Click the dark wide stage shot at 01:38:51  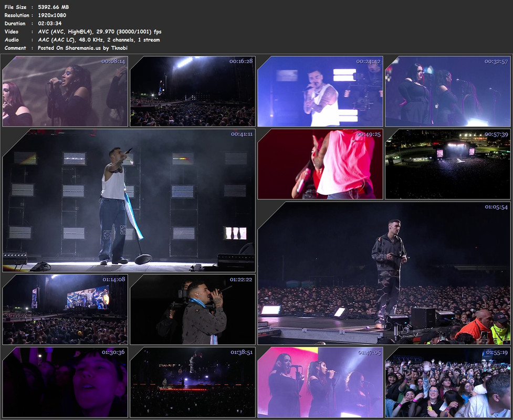193,382
